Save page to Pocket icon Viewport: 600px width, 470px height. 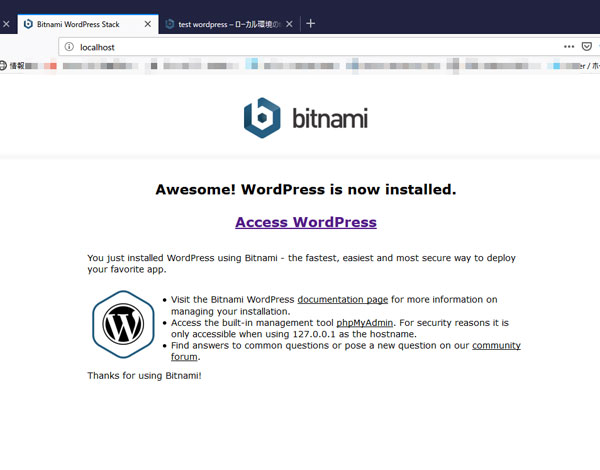(x=587, y=47)
